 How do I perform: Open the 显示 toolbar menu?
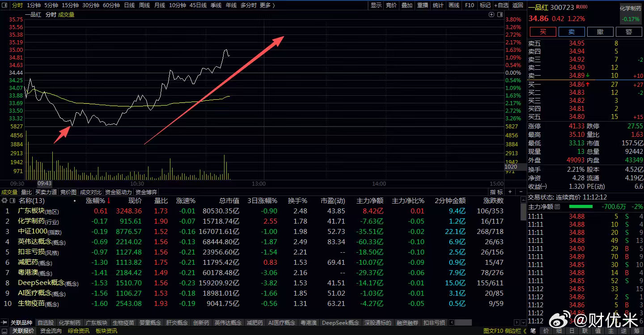tap(376, 5)
